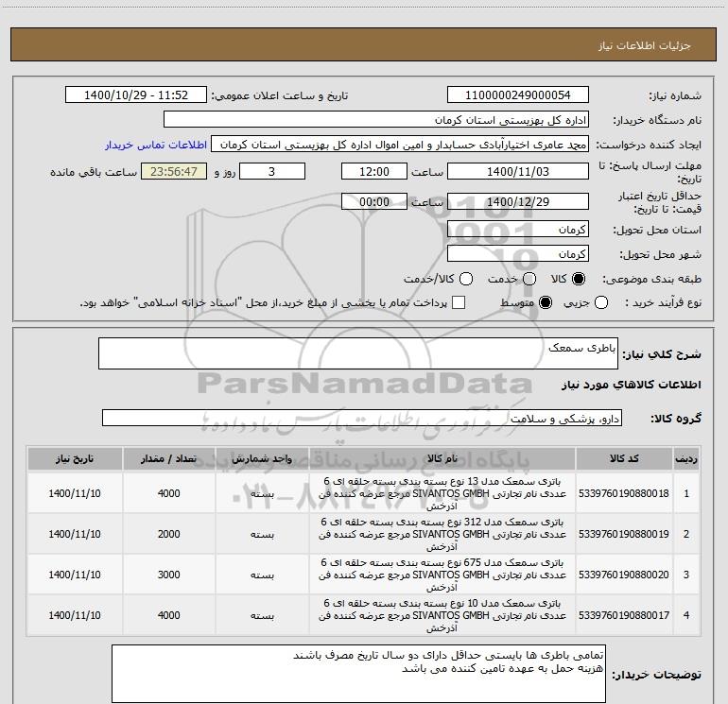Select the کالا/خدمت radio button
Viewport: 728px width, 704px height.
pos(466,279)
